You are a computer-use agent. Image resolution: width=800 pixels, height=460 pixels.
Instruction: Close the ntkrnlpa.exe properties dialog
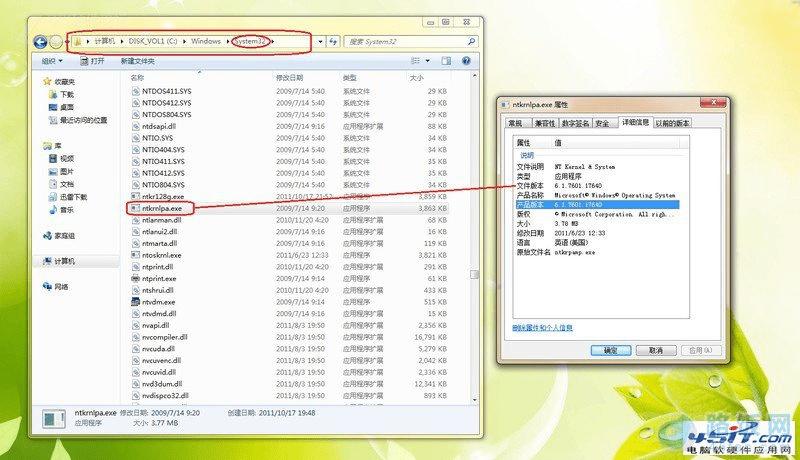click(x=713, y=103)
